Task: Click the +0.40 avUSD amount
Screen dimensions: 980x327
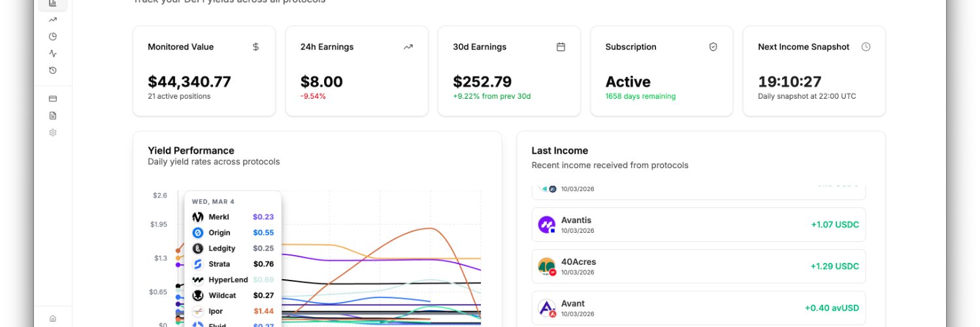Action: [832, 308]
